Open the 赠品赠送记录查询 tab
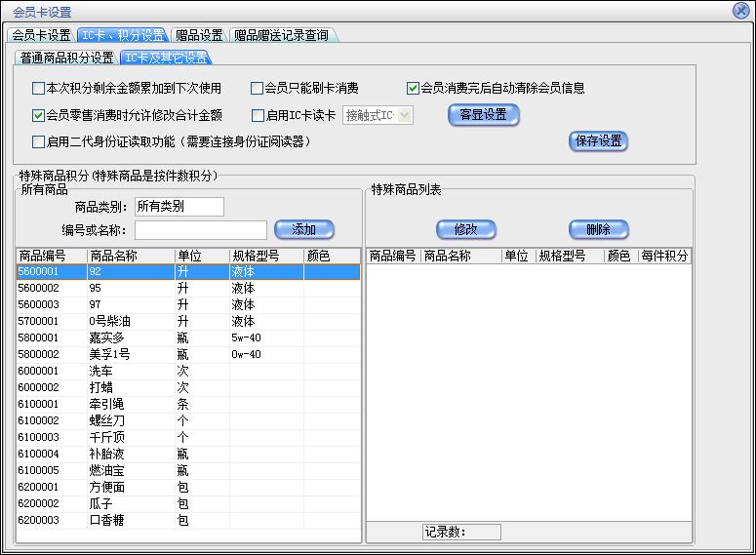756x555 pixels. 282,35
